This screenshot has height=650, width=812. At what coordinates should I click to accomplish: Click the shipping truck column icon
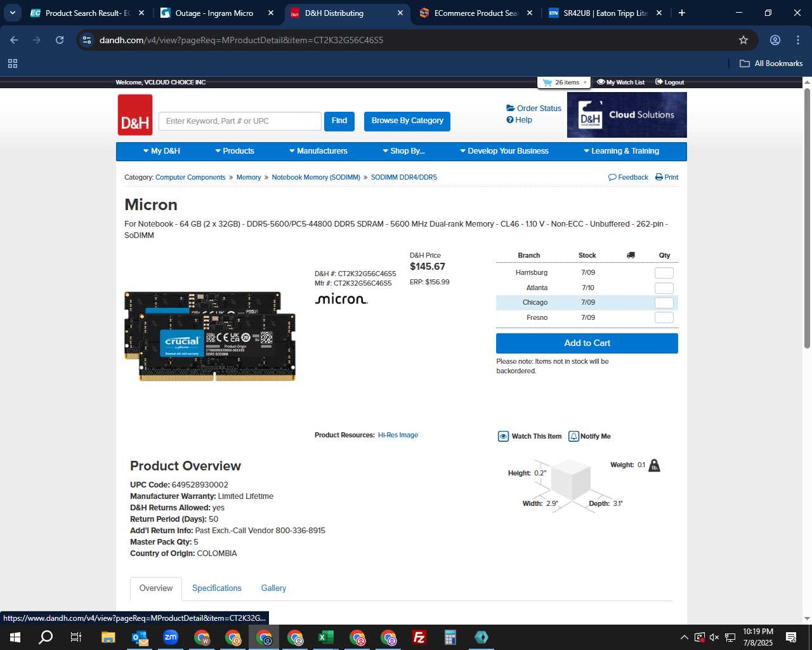(631, 255)
